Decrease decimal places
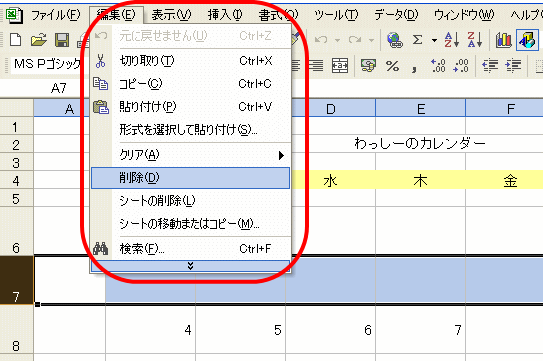 [461, 65]
